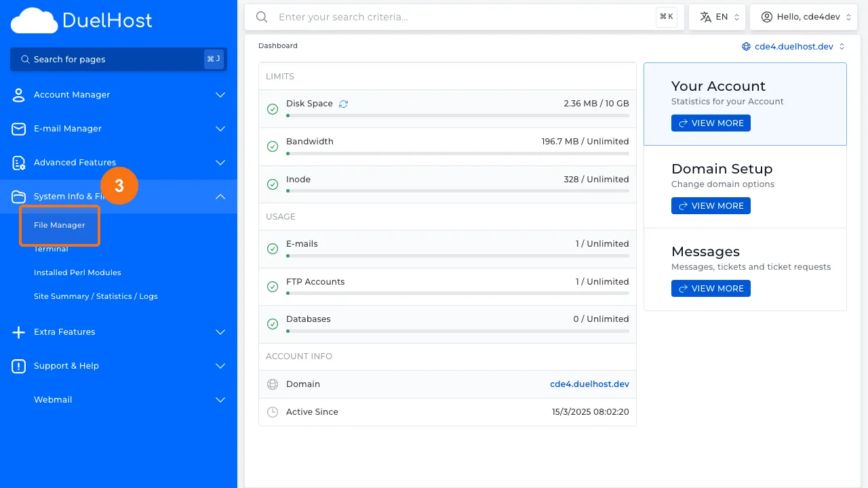Open the File Manager
Viewport: 868px width, 488px height.
click(60, 224)
